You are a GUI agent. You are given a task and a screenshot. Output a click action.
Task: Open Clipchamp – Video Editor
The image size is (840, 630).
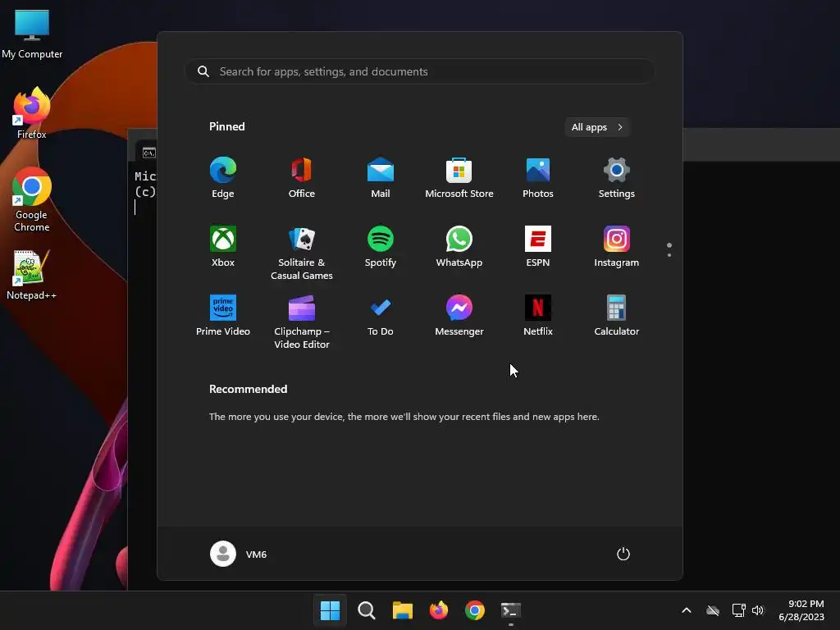click(x=302, y=322)
